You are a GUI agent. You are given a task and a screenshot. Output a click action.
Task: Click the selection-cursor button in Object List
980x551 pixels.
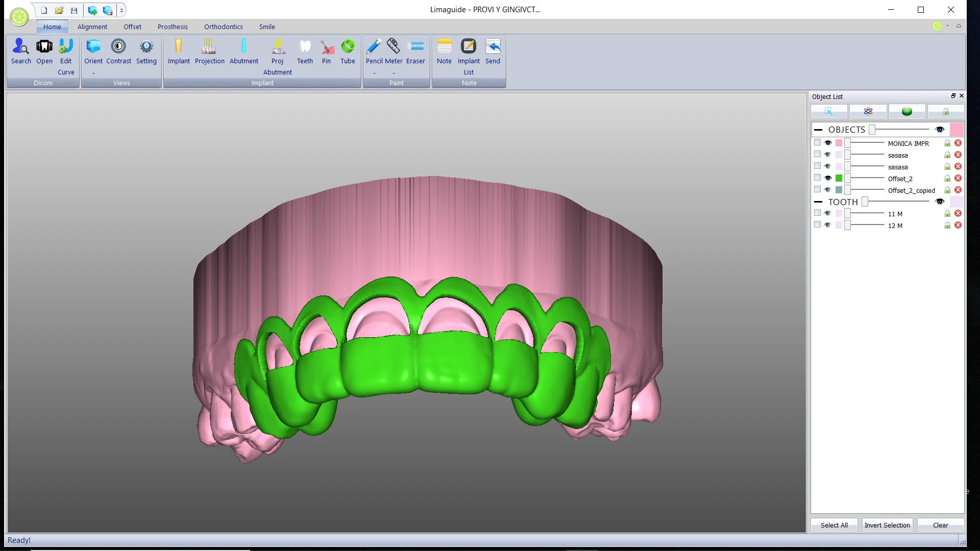pos(829,111)
